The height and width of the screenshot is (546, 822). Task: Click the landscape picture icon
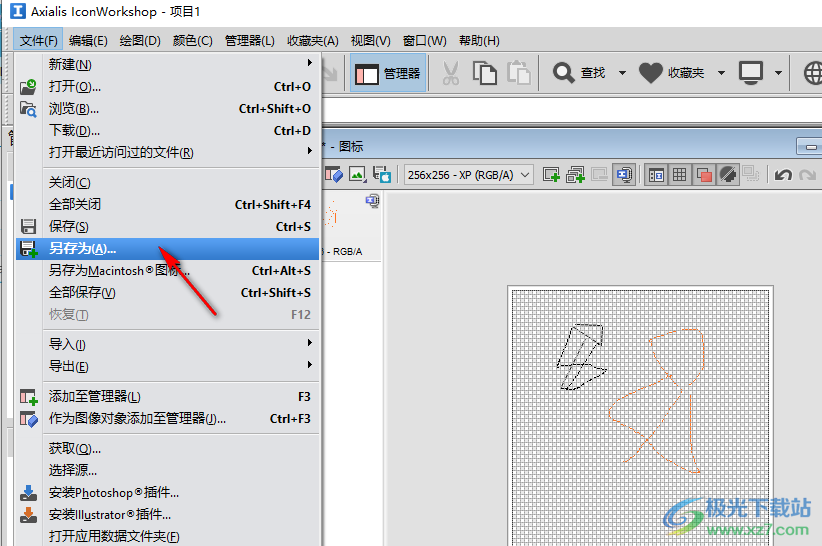[x=358, y=174]
